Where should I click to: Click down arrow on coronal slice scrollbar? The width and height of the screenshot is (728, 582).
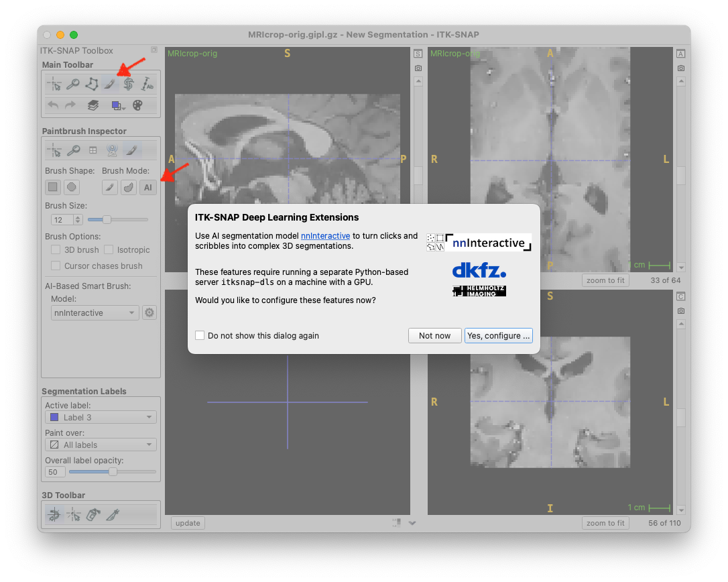coord(681,510)
